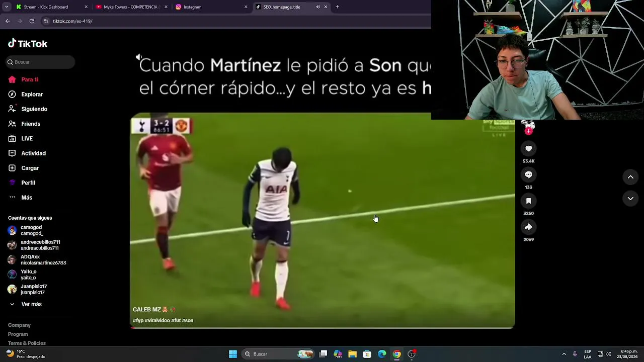
Task: Open File Explorer from taskbar
Action: 353,354
